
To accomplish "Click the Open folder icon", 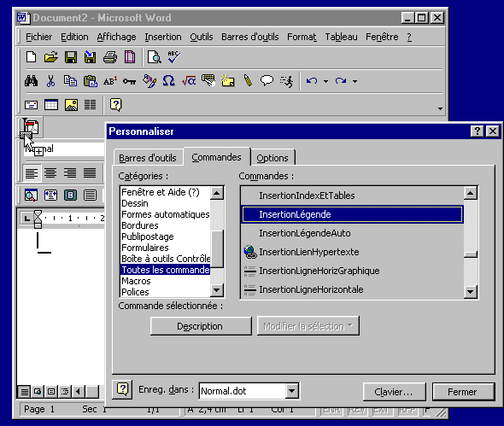I will point(50,57).
